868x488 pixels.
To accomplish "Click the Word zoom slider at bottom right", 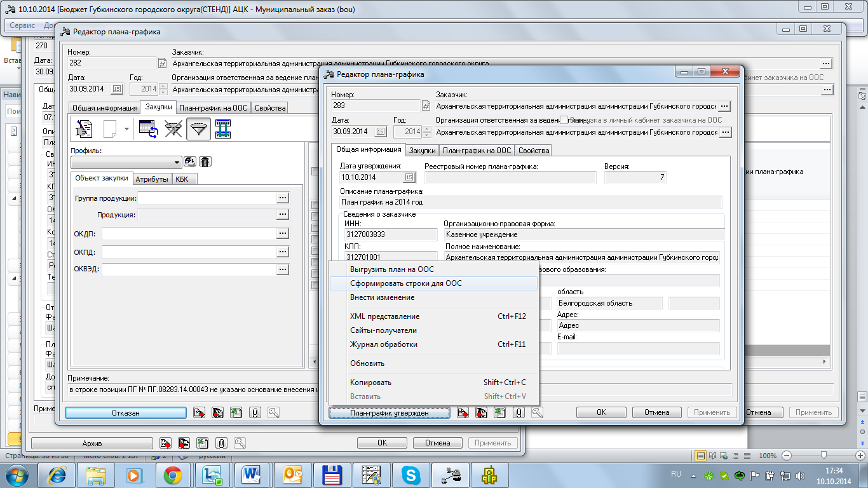I will point(824,456).
